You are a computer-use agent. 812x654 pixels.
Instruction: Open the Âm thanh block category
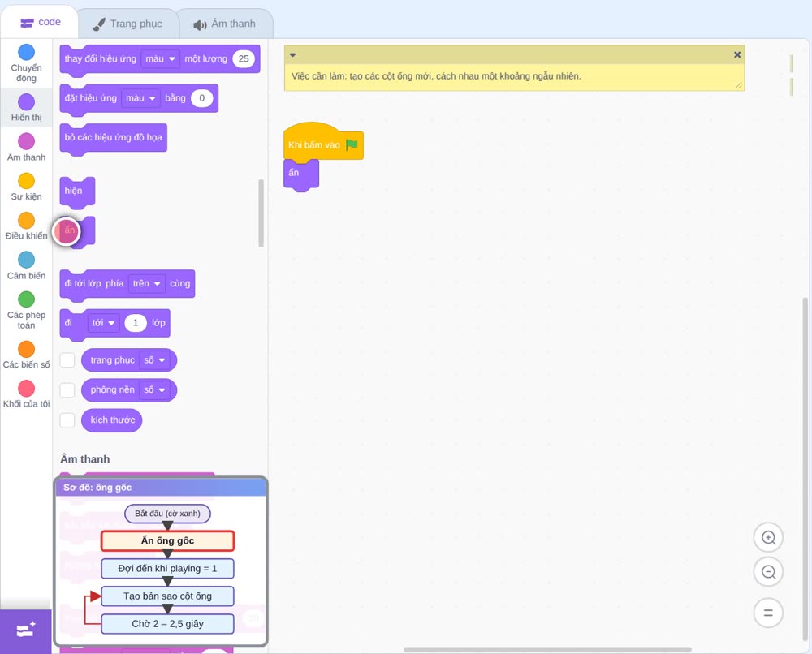coord(27,147)
